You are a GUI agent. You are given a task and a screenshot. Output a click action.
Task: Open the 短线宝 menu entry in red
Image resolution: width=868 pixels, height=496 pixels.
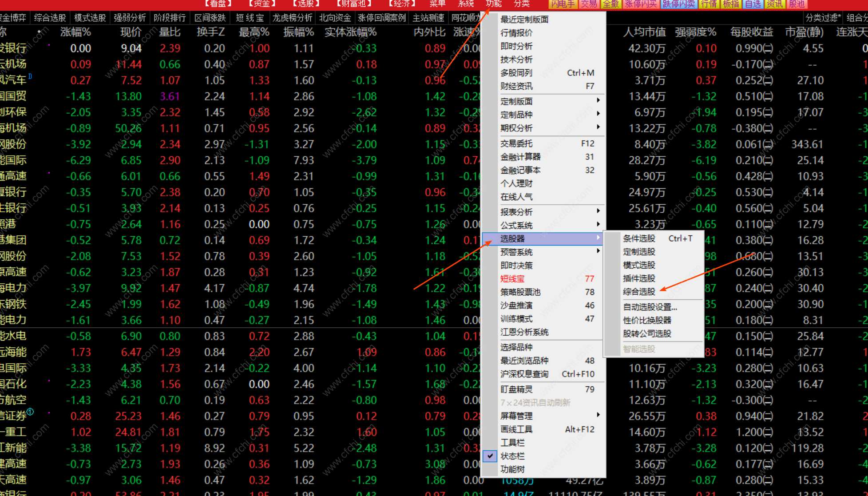coord(513,279)
